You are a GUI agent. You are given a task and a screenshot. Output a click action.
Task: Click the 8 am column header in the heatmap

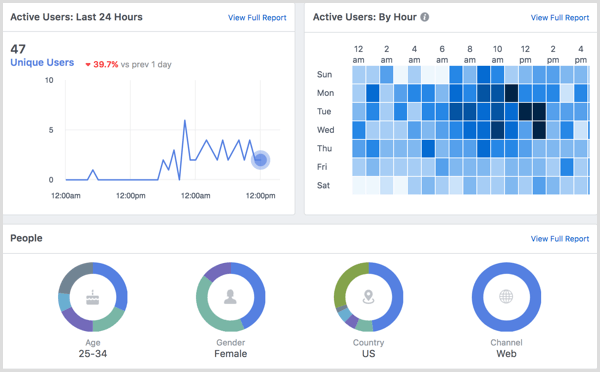pos(470,54)
